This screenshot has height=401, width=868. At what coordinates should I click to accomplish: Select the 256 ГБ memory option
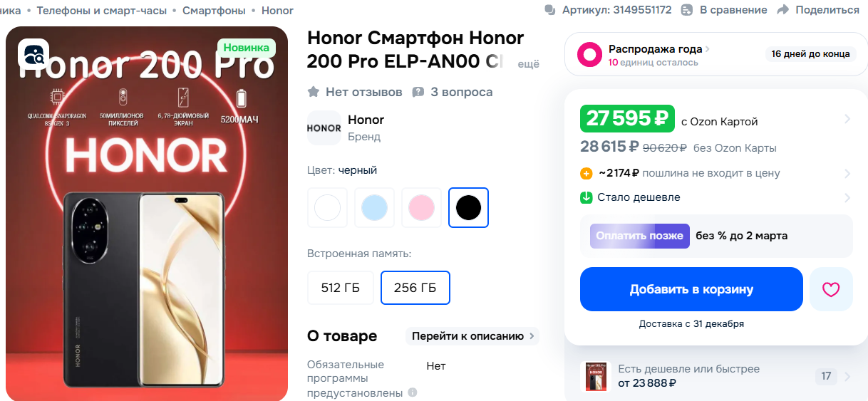415,288
